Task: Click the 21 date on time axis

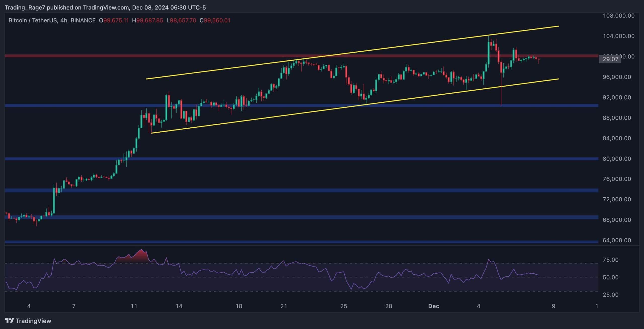Action: pyautogui.click(x=284, y=306)
